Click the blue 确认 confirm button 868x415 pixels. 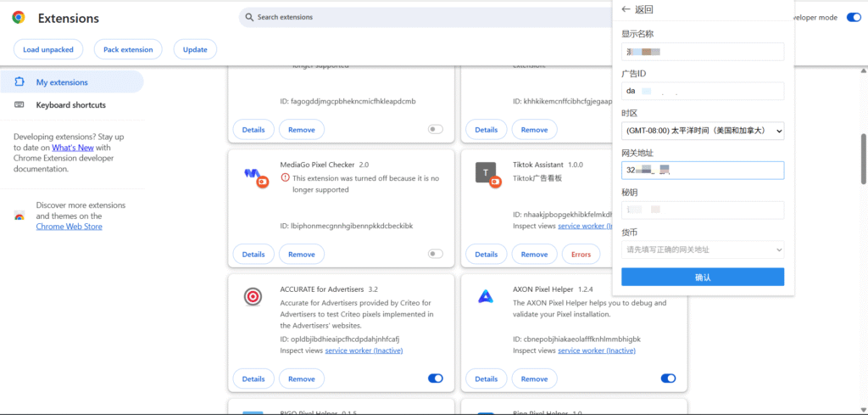pos(703,277)
